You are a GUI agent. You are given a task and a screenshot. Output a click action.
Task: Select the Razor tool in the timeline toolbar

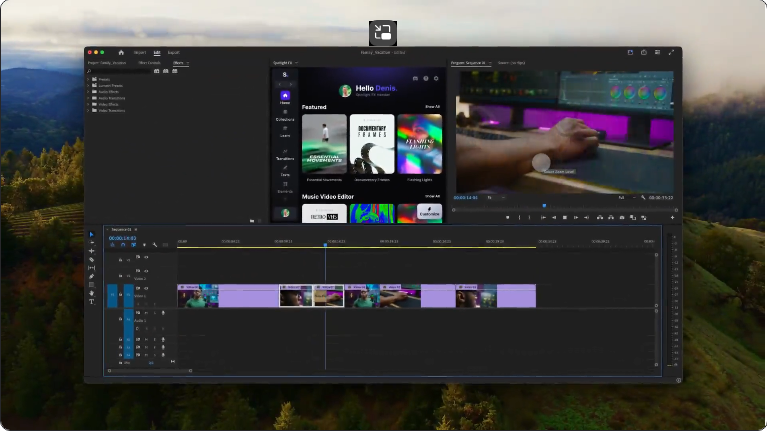(x=92, y=259)
